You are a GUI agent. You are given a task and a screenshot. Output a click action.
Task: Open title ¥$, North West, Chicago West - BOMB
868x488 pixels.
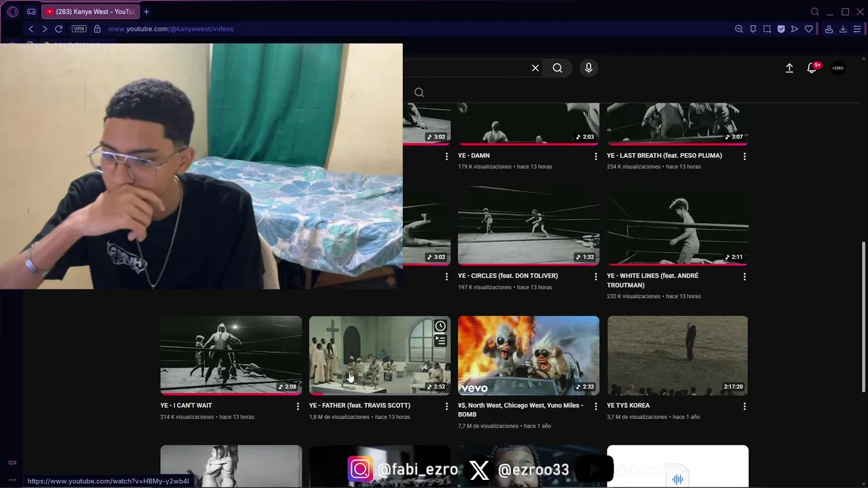click(x=520, y=410)
